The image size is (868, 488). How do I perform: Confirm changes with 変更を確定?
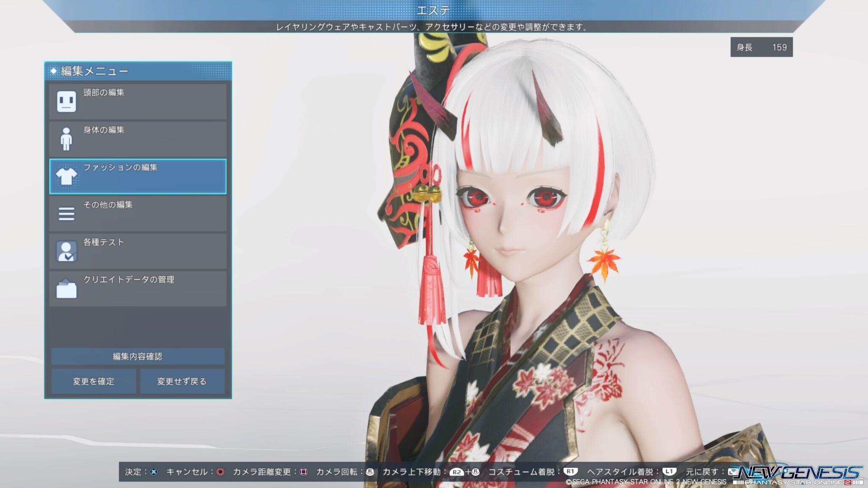[x=94, y=381]
